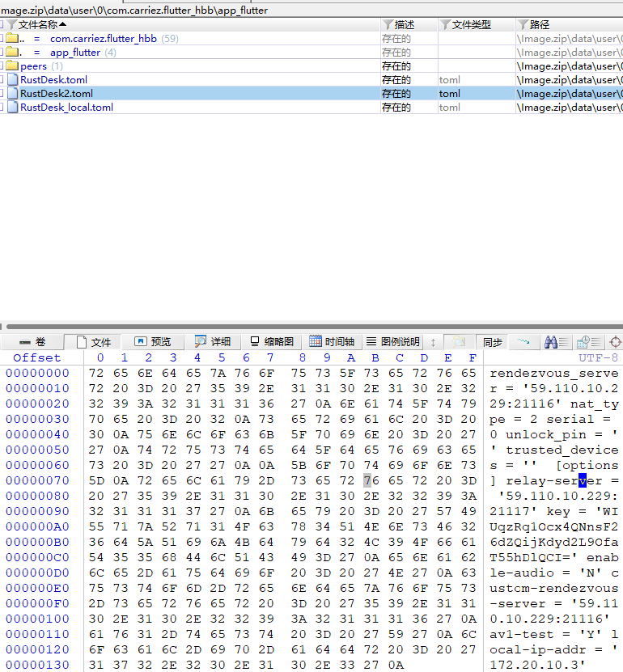Click the crosshair target icon
Screen dimensions: 623x672
click(x=615, y=341)
